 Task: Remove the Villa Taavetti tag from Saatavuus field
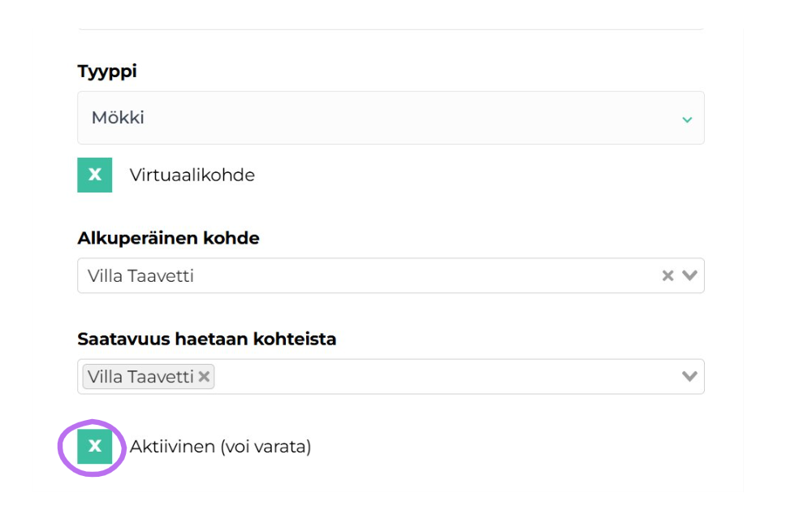pyautogui.click(x=204, y=376)
